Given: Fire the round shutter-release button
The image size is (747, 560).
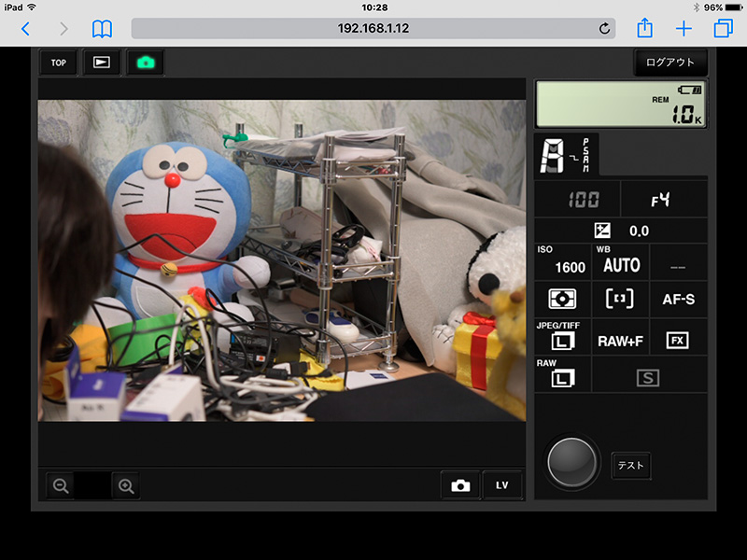Looking at the screenshot, I should point(571,461).
